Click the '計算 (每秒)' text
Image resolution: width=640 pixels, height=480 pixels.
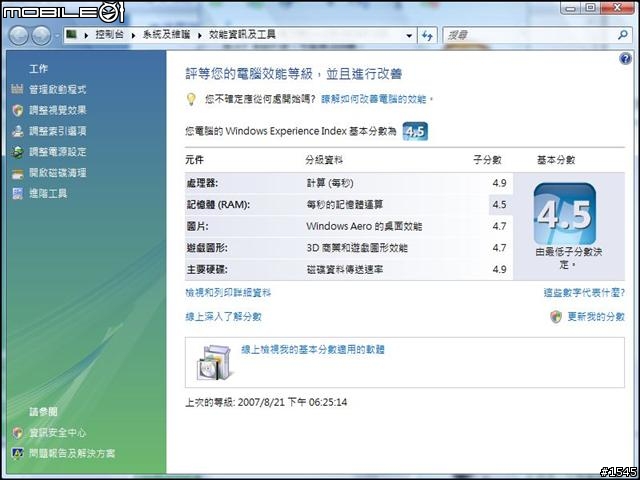[x=330, y=183]
